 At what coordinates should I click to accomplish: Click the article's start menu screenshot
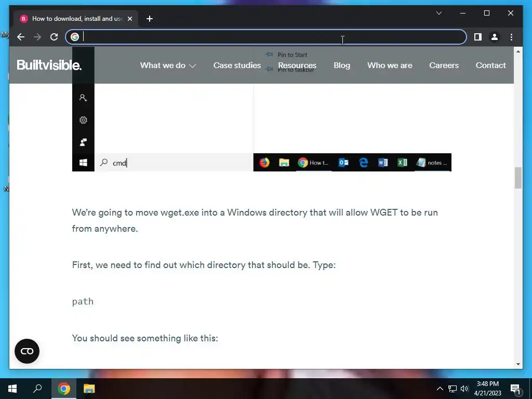(262, 127)
